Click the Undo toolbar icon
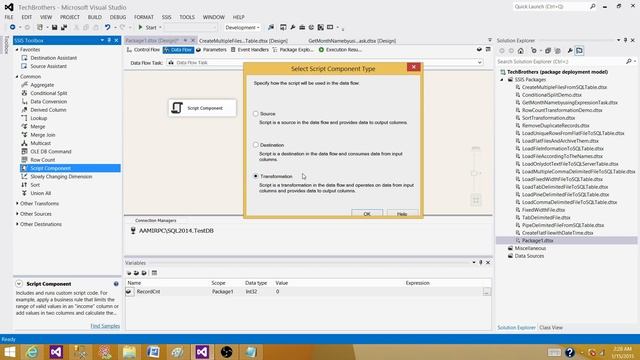This screenshot has width=640, height=360. [x=107, y=27]
